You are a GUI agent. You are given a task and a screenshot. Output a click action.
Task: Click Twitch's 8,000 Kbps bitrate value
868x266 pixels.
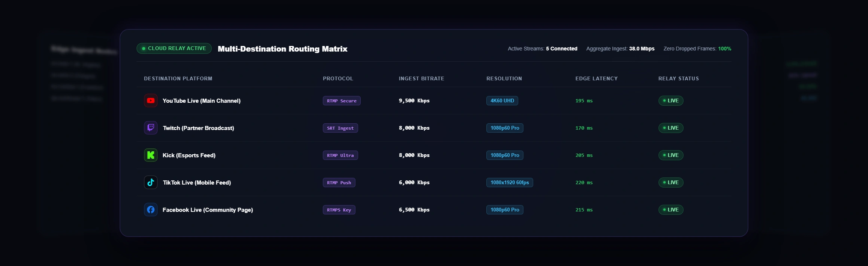414,128
